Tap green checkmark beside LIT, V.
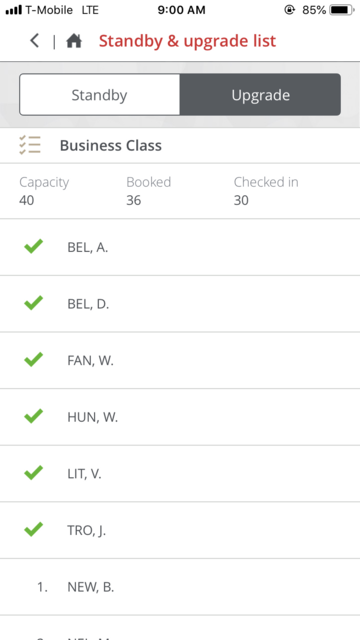Screen dimensions: 360x640 click(x=33, y=473)
